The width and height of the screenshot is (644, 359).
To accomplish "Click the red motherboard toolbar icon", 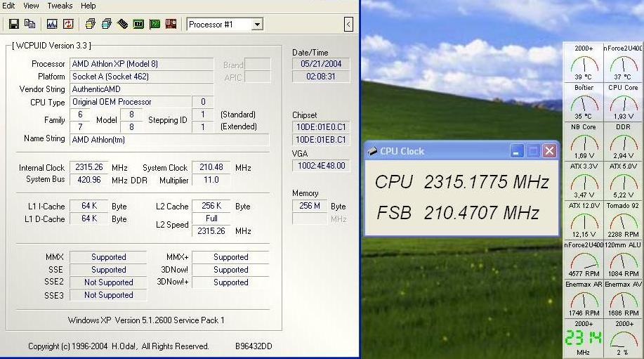I will (x=171, y=24).
